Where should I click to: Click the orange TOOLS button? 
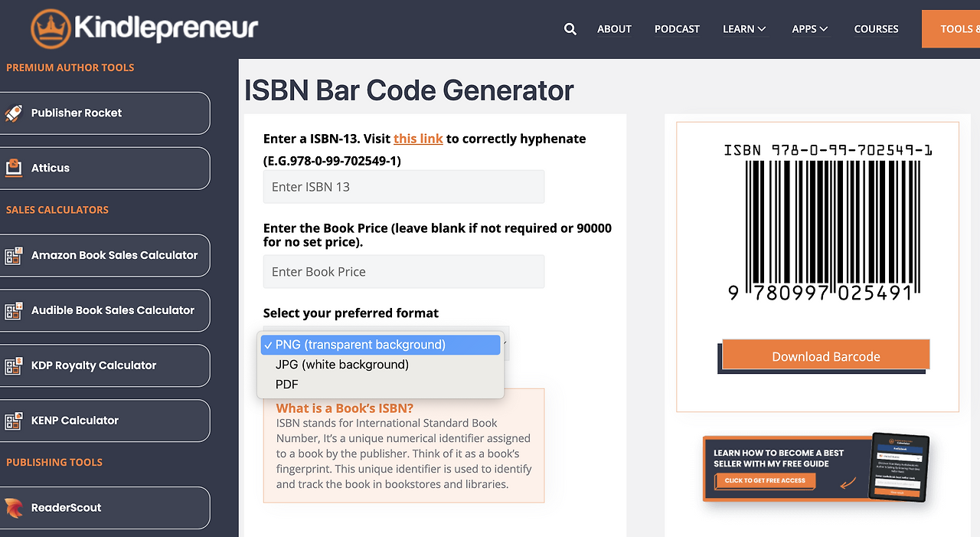[951, 29]
